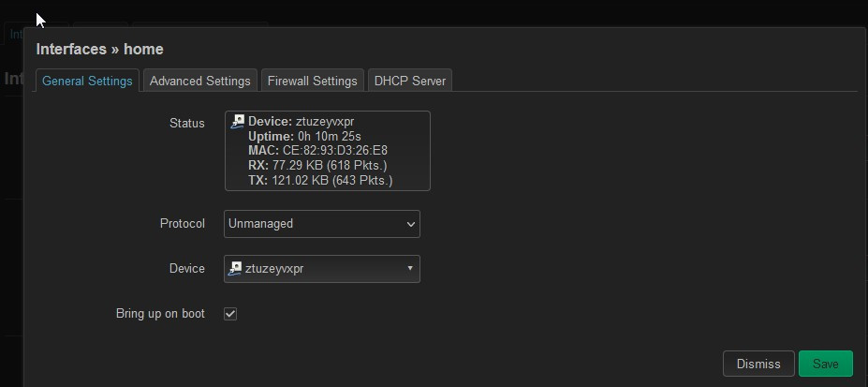This screenshot has height=387, width=868.
Task: Click the "Unmanaged" protocol selection text
Action: point(260,224)
